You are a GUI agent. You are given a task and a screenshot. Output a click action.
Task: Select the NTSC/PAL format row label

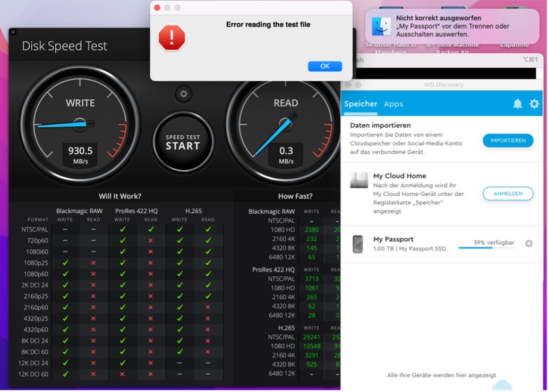coord(35,229)
